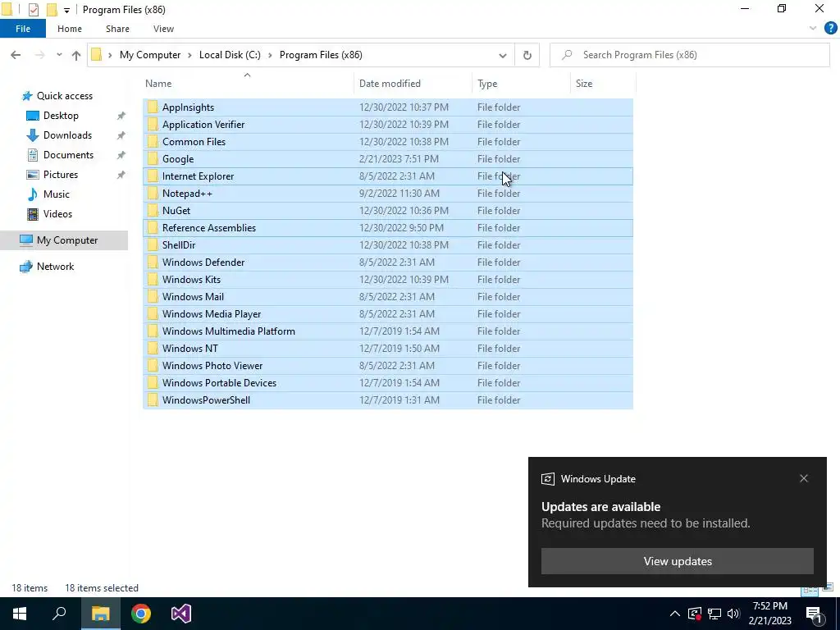Select the Windows Mail folder icon
The width and height of the screenshot is (840, 630).
[153, 297]
